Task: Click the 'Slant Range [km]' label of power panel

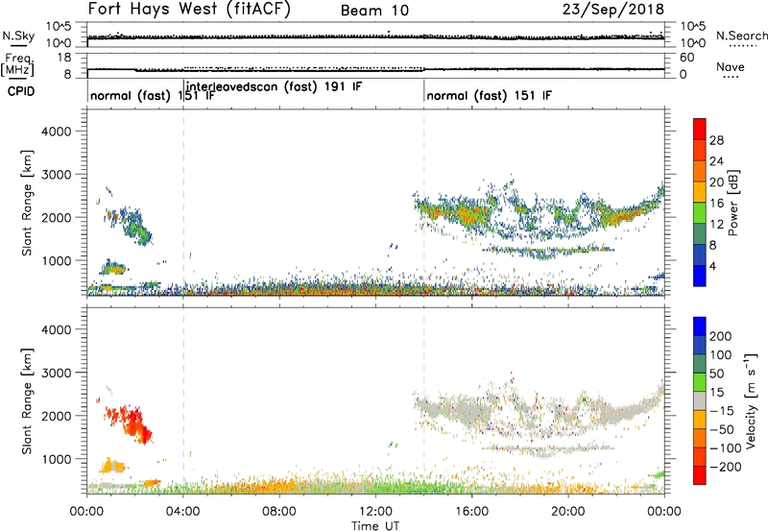Action: click(27, 203)
